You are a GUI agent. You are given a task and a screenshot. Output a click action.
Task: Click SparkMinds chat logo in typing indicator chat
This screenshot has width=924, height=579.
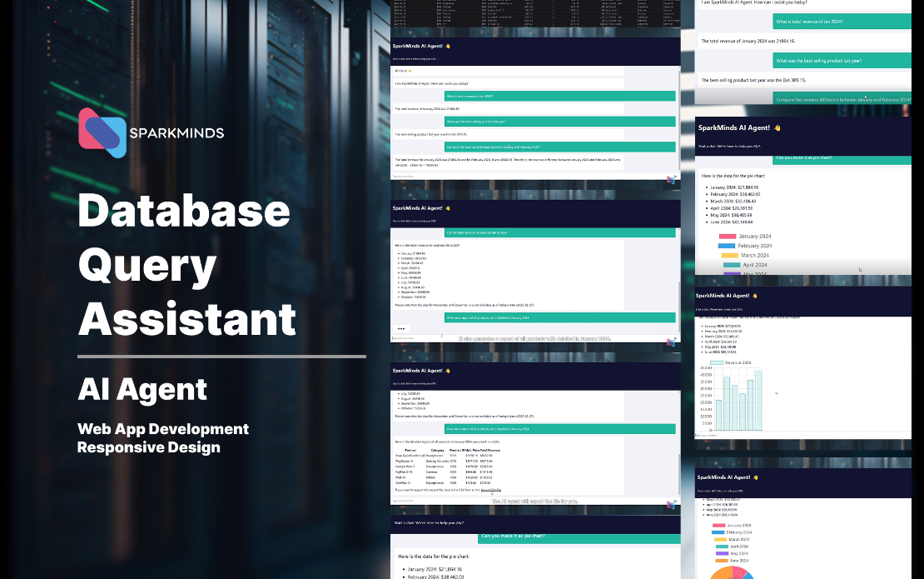coord(671,342)
